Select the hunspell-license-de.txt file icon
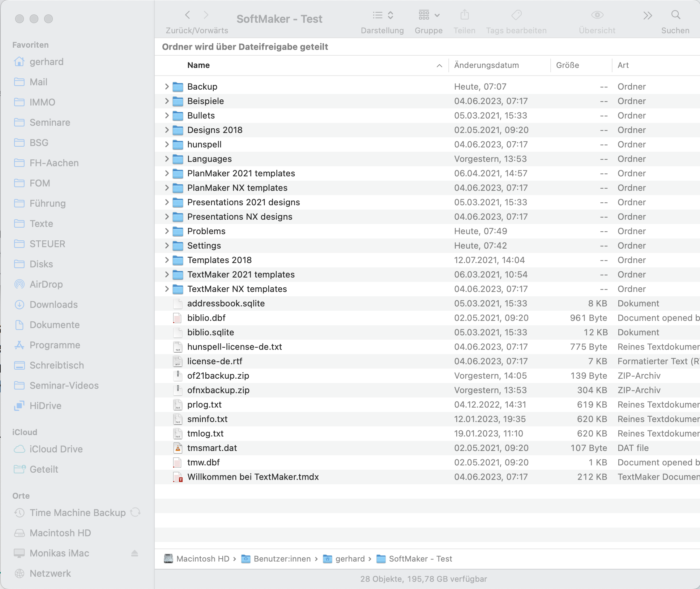700x589 pixels. (178, 347)
